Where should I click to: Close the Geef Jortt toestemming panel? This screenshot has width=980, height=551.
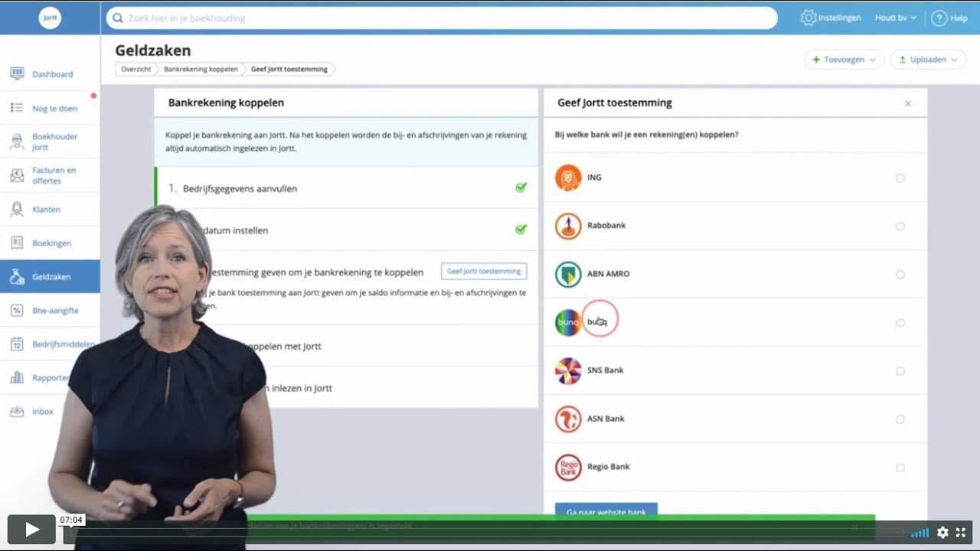point(908,103)
